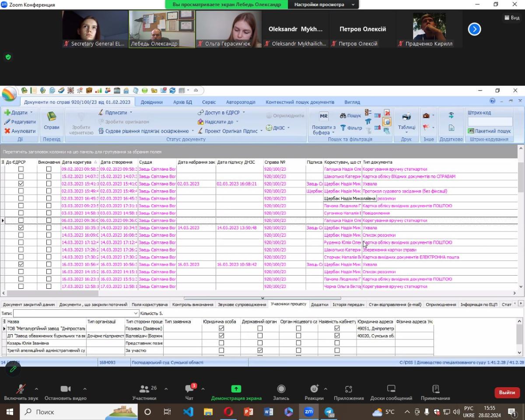This screenshot has width=525, height=420.
Task: Toggle До ЄДРСР checkbox in first row
Action: click(x=21, y=169)
